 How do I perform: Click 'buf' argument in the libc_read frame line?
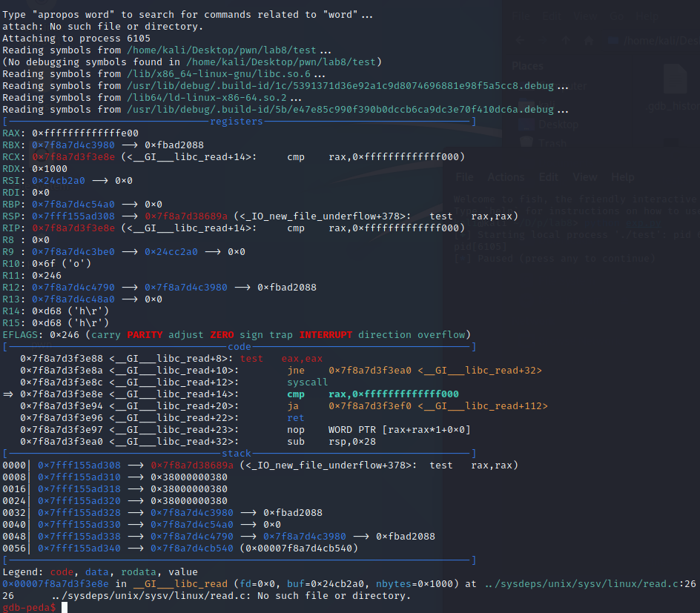click(296, 583)
